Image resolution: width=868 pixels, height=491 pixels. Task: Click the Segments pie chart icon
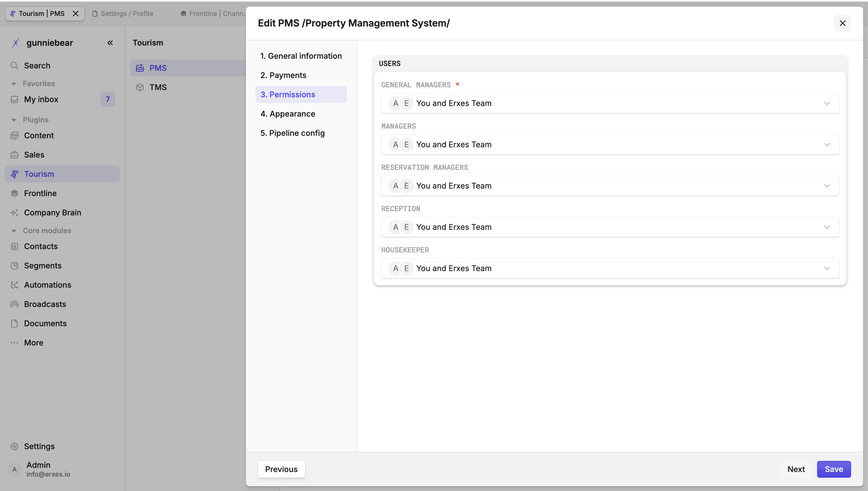(14, 265)
